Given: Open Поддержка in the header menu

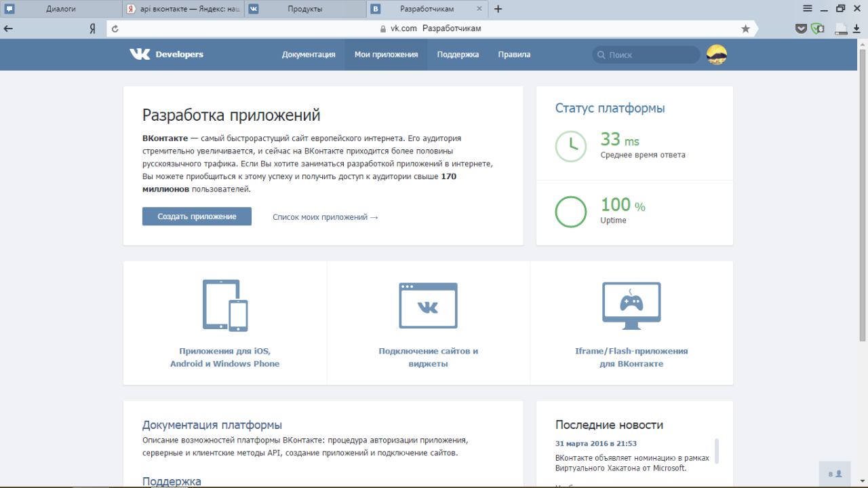Looking at the screenshot, I should (x=458, y=54).
